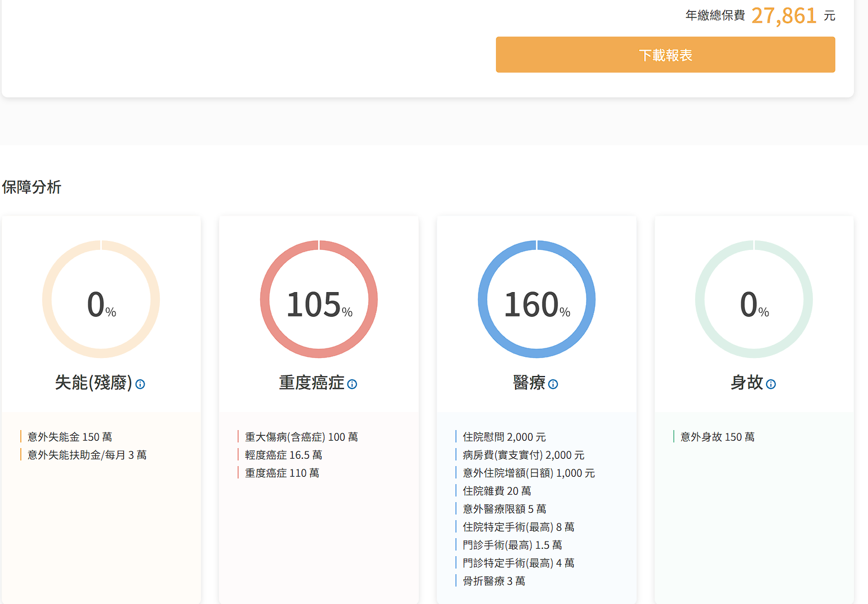This screenshot has width=868, height=604.
Task: Click the 住院雜費 20 萬 item
Action: click(x=496, y=491)
